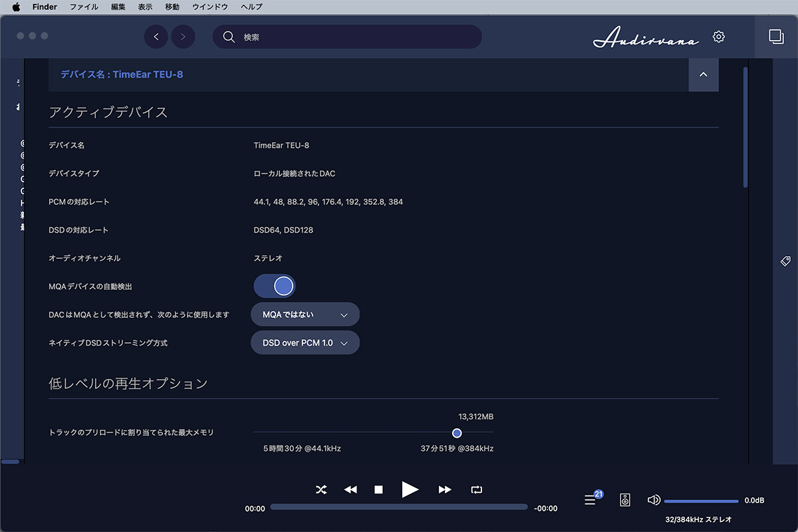Collapse the TimeEar TEU-8 device panel
The height and width of the screenshot is (532, 798).
[704, 74]
